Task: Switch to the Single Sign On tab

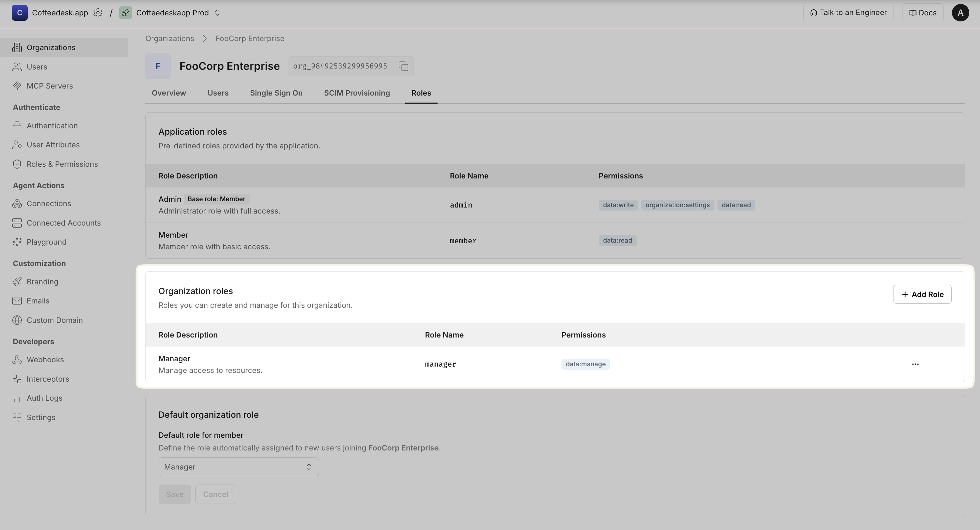Action: [x=276, y=93]
